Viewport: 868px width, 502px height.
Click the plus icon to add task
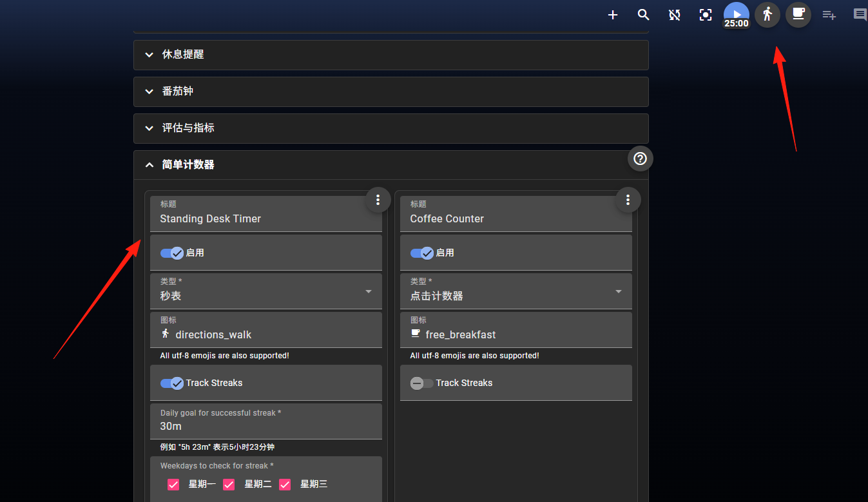tap(613, 14)
